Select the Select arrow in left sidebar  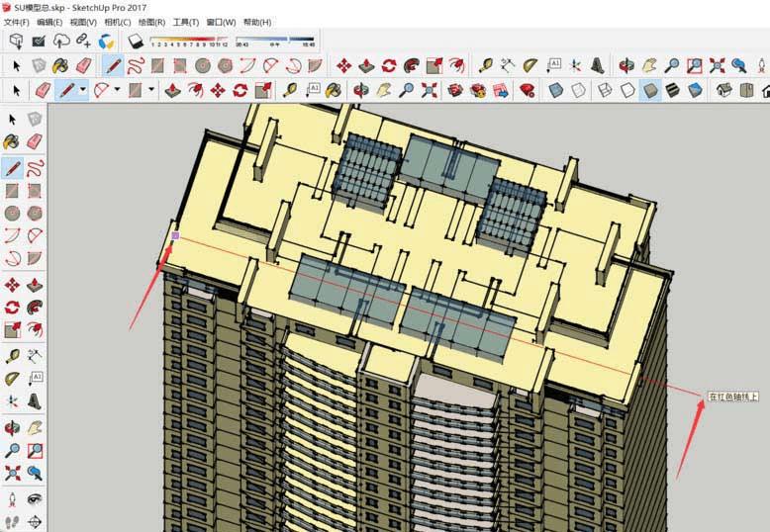pos(12,120)
